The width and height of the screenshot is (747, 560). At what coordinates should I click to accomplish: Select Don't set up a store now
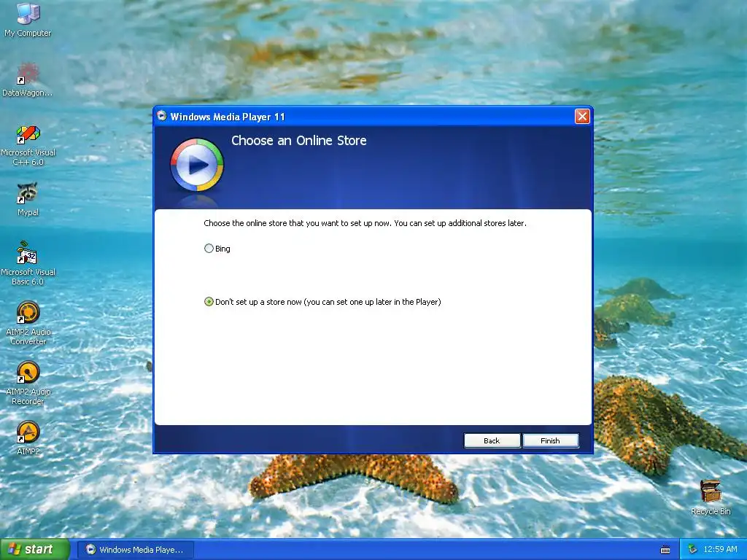[322, 302]
